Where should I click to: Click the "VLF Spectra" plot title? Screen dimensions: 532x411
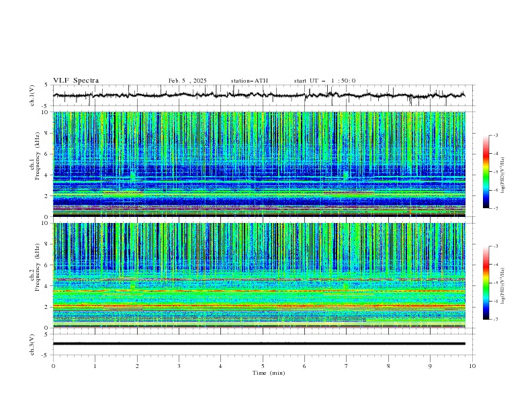point(76,81)
